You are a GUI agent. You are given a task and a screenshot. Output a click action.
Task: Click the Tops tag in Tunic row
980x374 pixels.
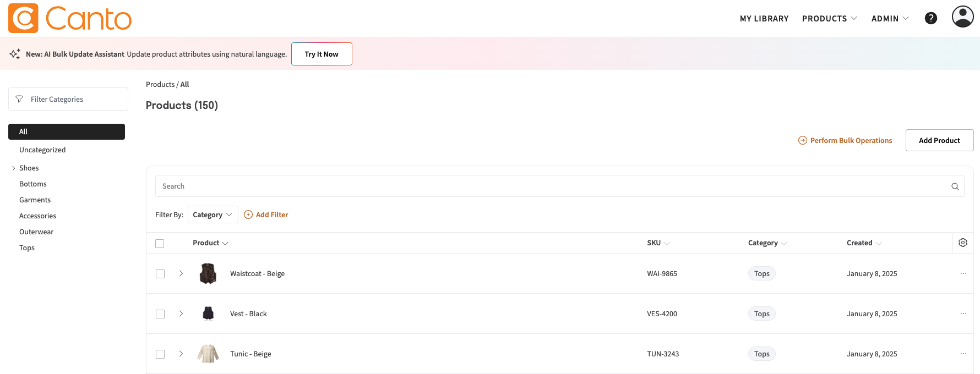pyautogui.click(x=762, y=354)
